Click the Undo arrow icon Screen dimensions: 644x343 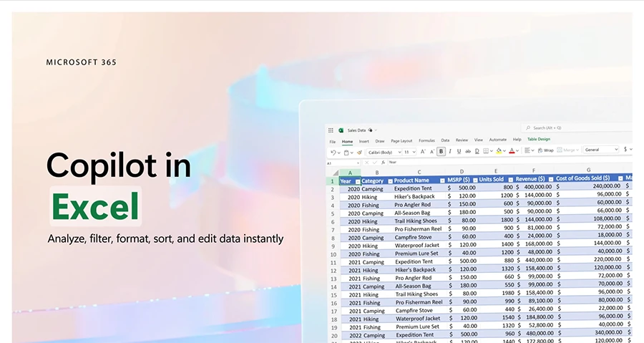pyautogui.click(x=333, y=151)
